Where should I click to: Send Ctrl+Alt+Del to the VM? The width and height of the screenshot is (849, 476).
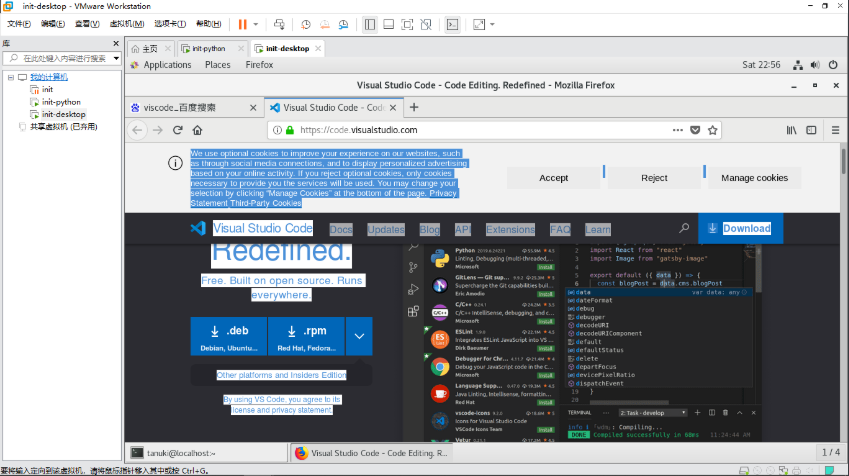(279, 24)
